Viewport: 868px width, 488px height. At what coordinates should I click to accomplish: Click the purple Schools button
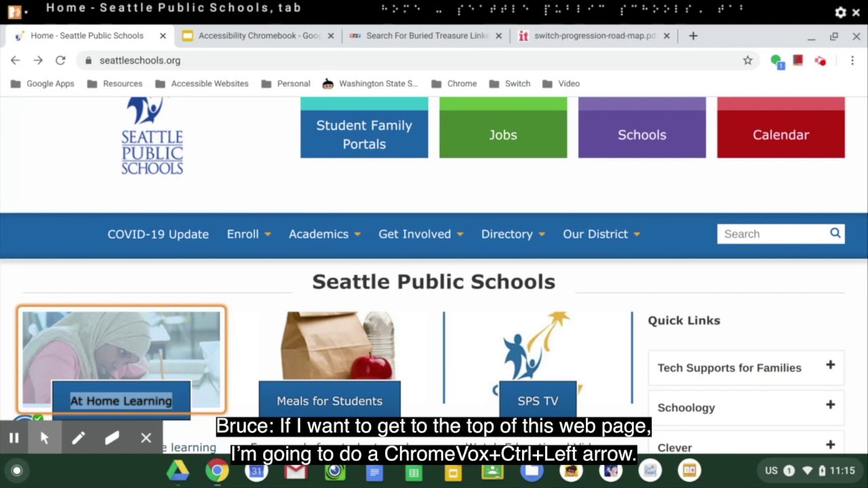(x=642, y=127)
